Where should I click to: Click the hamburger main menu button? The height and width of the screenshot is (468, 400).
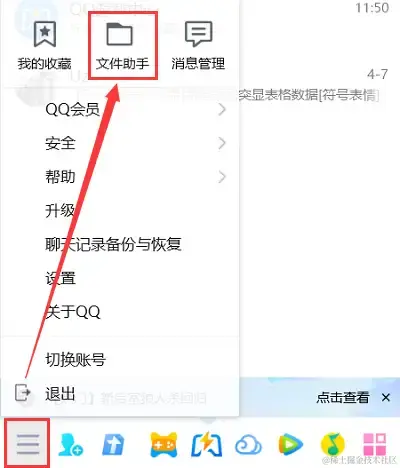28,444
